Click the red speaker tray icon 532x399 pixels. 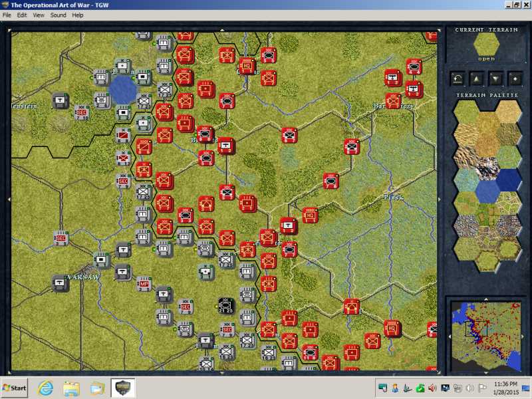[x=432, y=388]
